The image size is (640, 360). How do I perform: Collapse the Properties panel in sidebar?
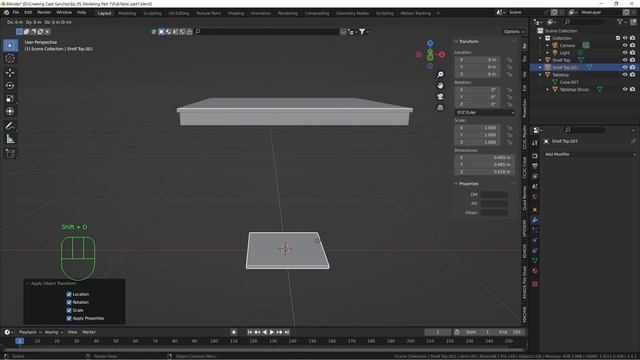point(456,184)
